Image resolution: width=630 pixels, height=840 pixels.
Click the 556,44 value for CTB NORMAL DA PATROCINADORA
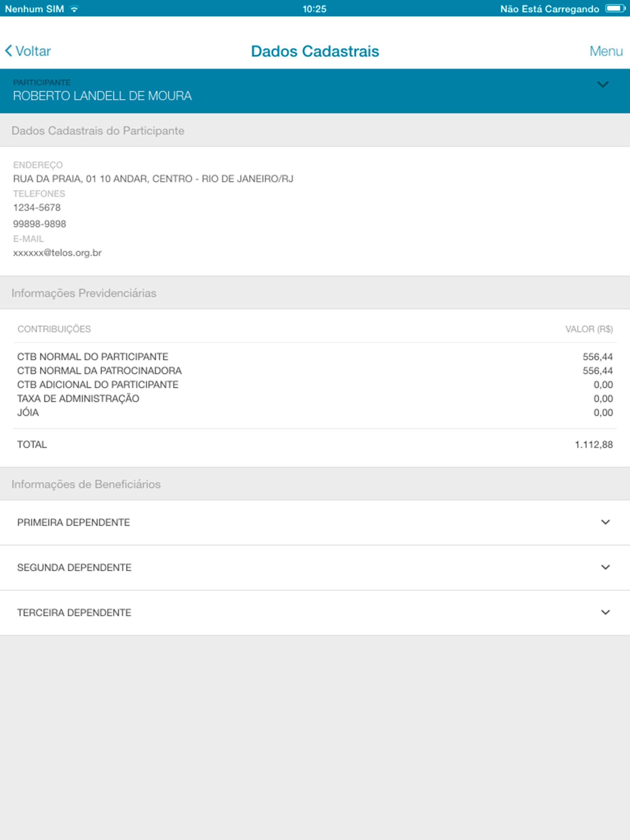click(x=598, y=370)
